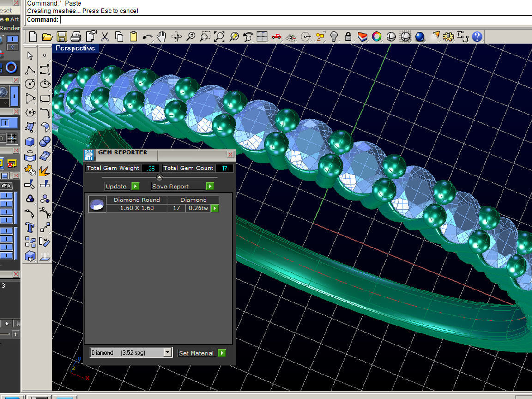This screenshot has height=399, width=532.
Task: Open the Layers panel icon
Action: (363, 36)
